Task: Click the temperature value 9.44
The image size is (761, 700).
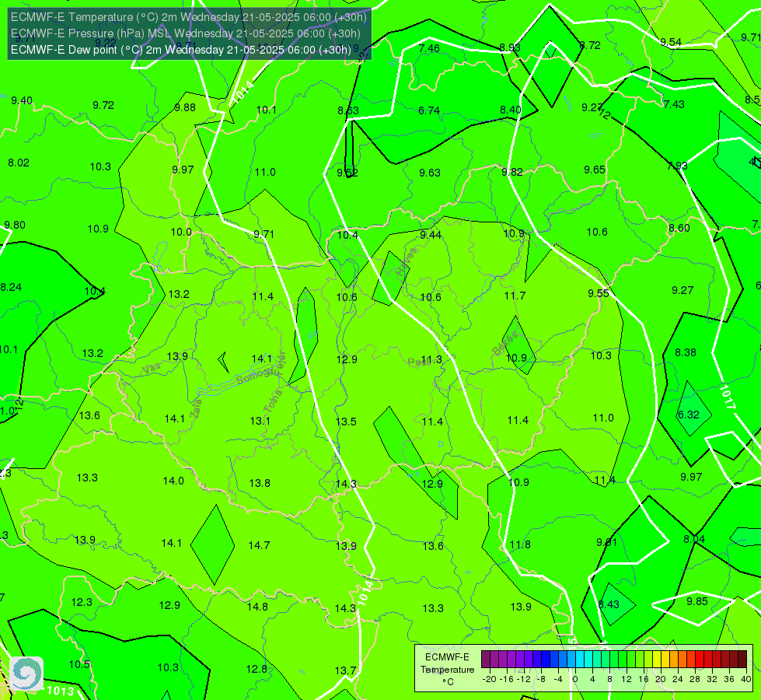Action: (x=431, y=235)
